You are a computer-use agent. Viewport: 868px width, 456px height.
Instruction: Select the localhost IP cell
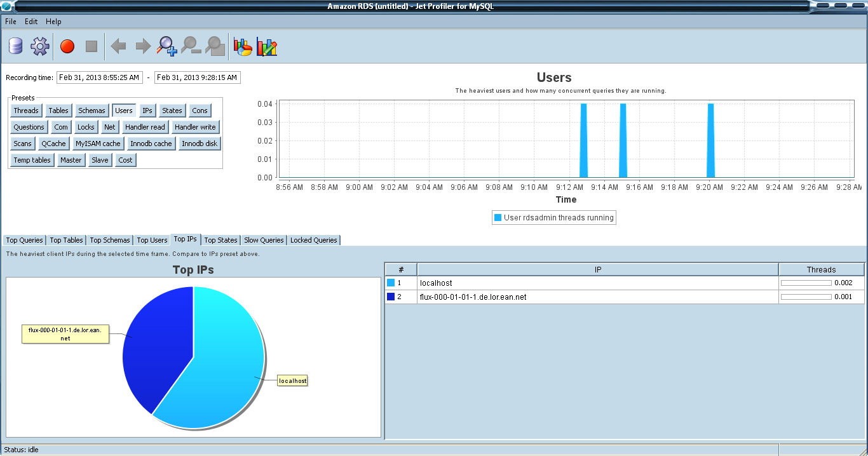click(x=598, y=283)
